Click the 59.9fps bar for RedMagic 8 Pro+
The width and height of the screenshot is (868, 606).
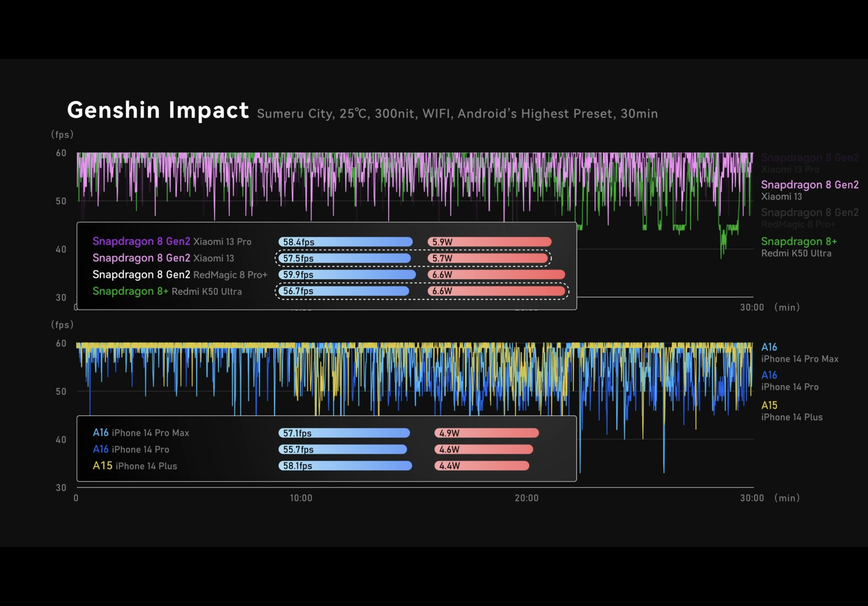point(347,275)
